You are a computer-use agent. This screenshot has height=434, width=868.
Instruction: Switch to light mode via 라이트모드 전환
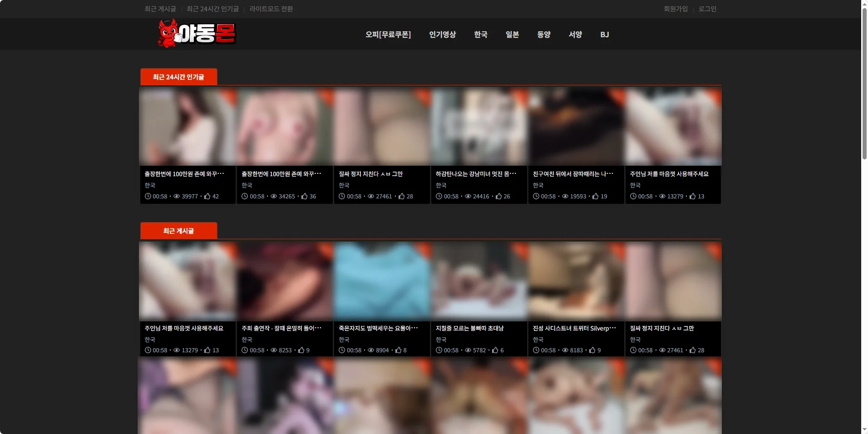coord(271,9)
